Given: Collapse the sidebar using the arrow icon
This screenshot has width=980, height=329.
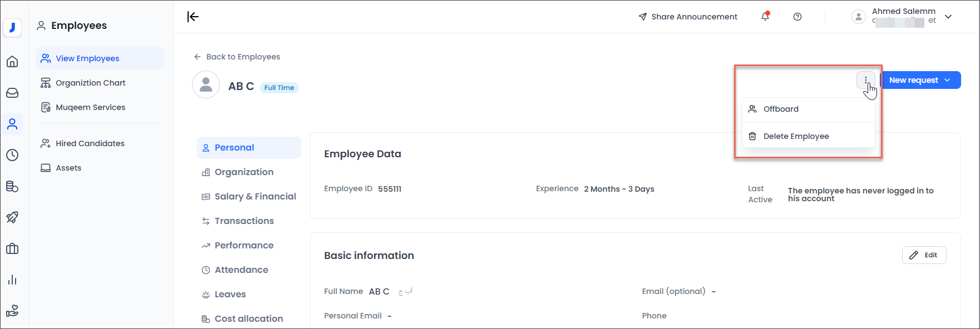Looking at the screenshot, I should [x=193, y=17].
